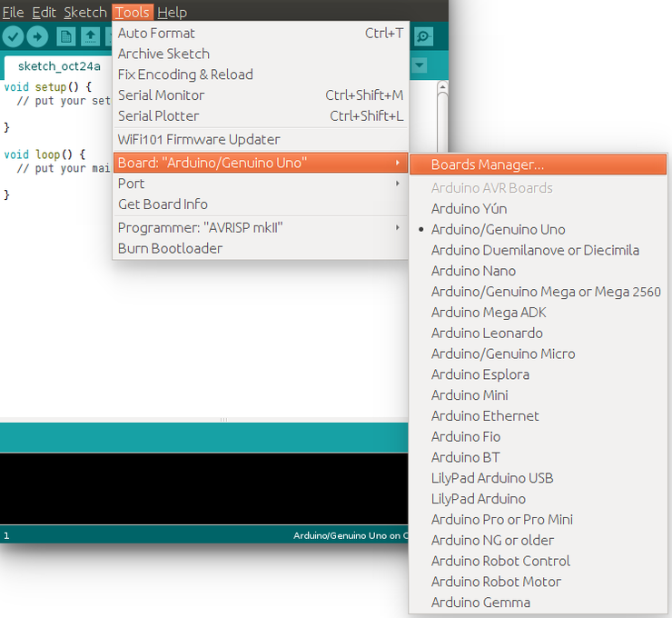Screen dimensions: 672x618
Task: Click the New sketch file icon
Action: [65, 36]
